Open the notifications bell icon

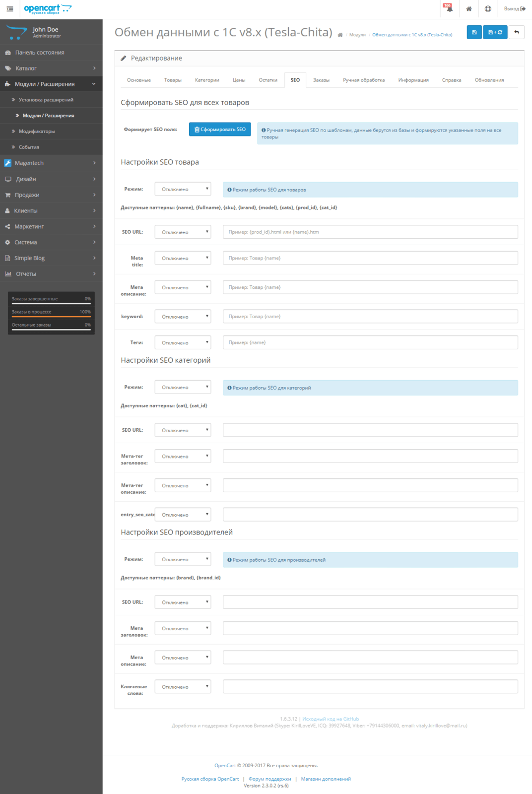(x=449, y=8)
